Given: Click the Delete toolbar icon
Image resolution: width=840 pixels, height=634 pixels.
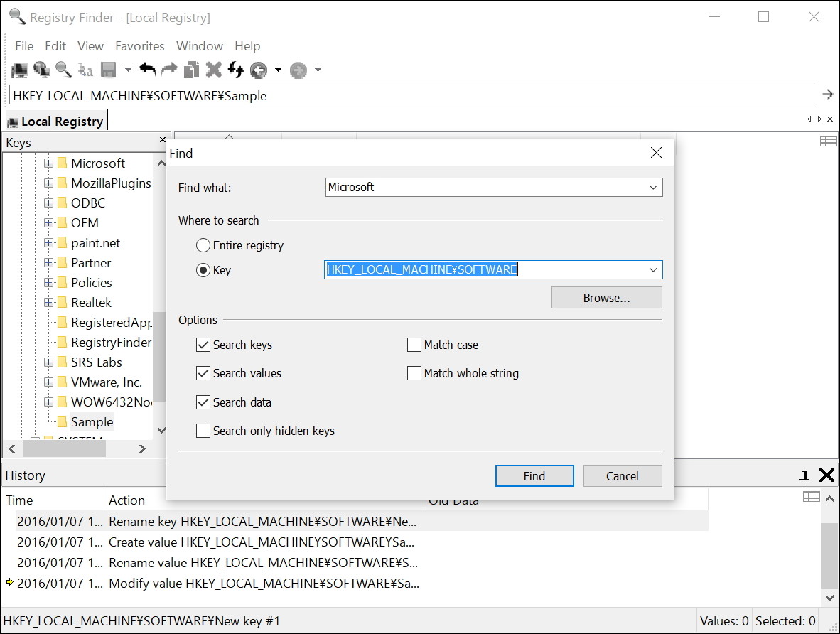Looking at the screenshot, I should click(214, 69).
